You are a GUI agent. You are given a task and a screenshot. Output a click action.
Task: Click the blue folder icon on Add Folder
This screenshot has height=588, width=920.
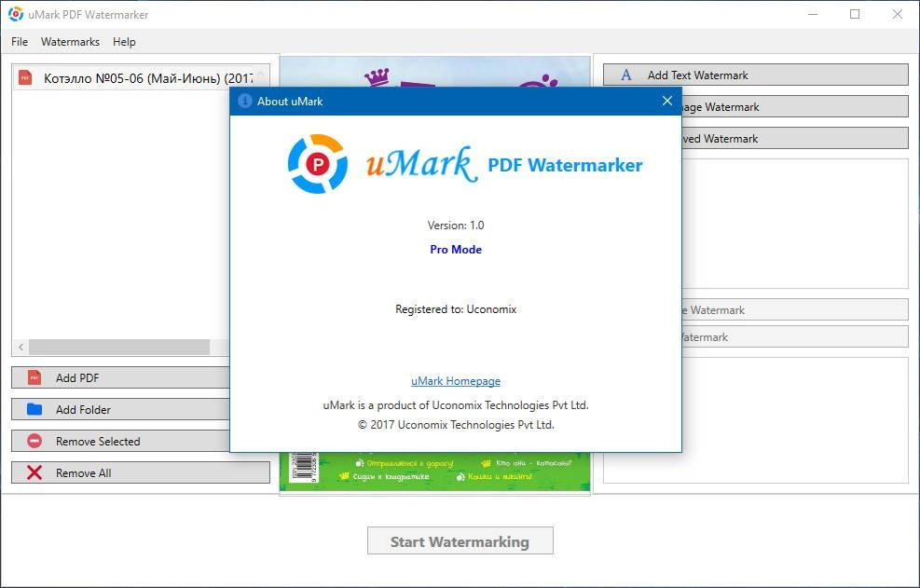pyautogui.click(x=34, y=409)
